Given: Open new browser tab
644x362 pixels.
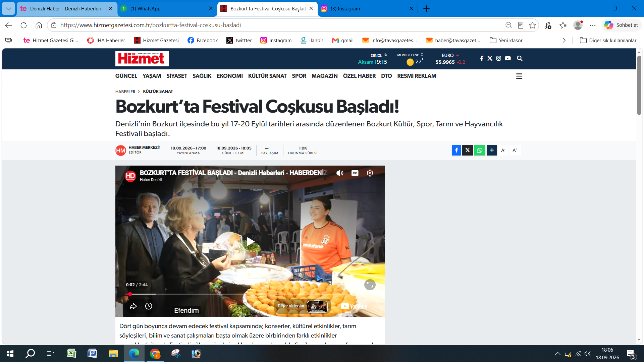Looking at the screenshot, I should coord(426,8).
